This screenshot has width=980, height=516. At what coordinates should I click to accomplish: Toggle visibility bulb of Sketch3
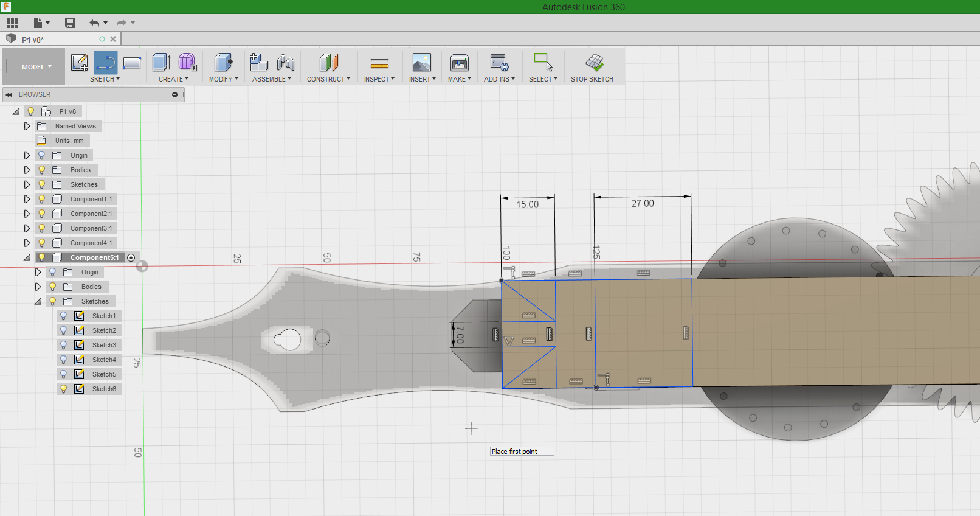click(x=63, y=345)
